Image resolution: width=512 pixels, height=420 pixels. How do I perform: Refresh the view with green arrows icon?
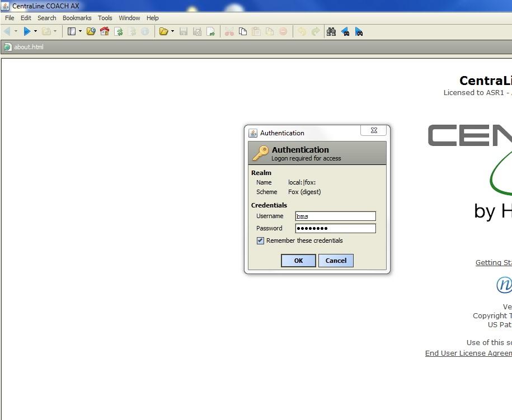(x=119, y=32)
